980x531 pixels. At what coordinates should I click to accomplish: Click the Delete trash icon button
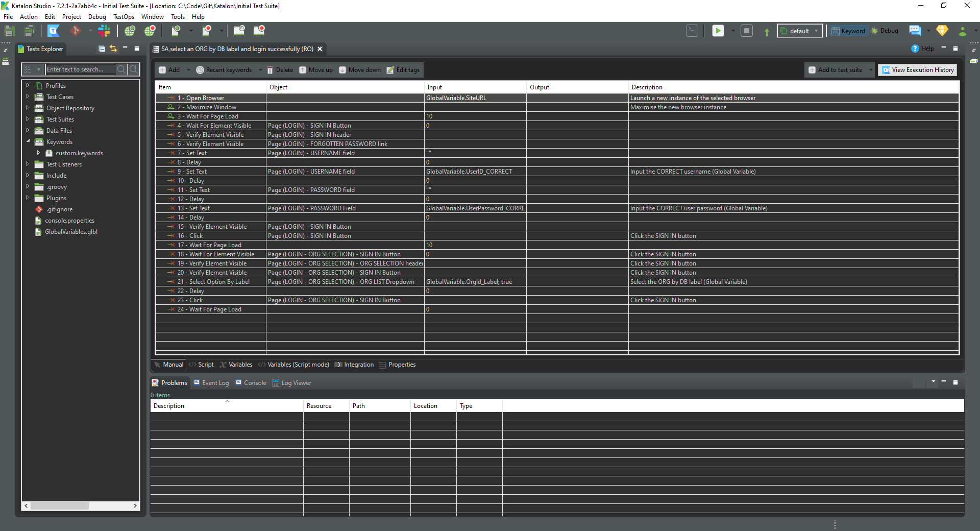tap(280, 70)
